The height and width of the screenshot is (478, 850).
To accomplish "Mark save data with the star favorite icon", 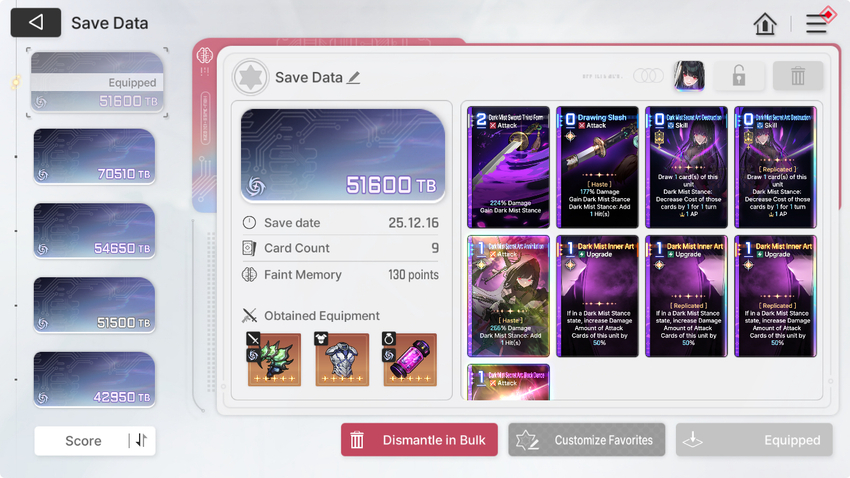I will [x=250, y=77].
